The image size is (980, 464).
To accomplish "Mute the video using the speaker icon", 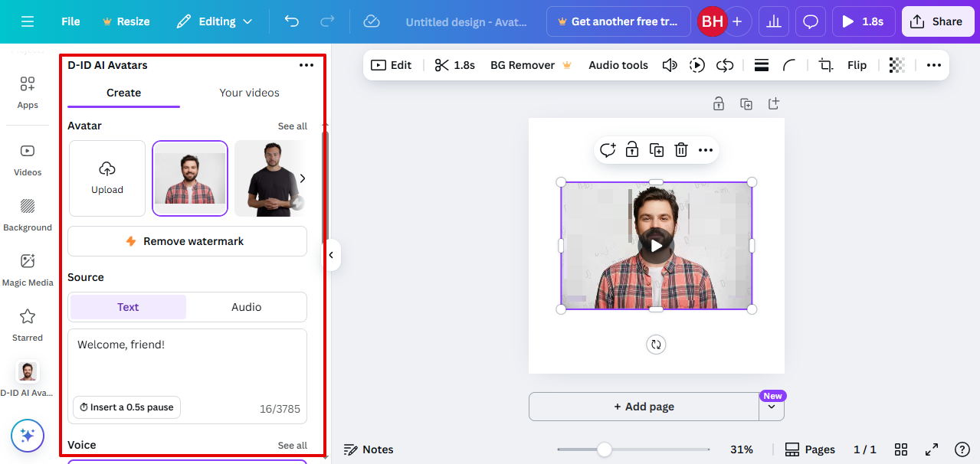I will click(669, 65).
